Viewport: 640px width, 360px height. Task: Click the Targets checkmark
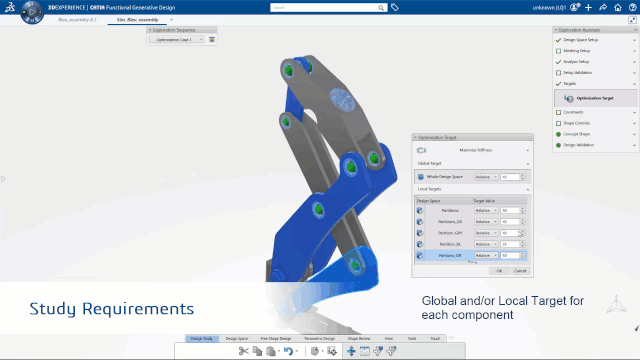pyautogui.click(x=558, y=84)
